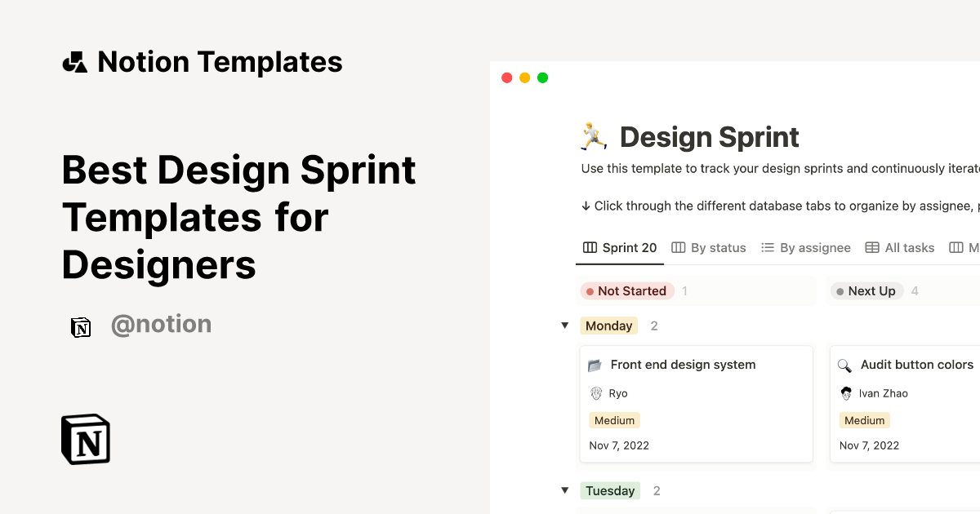980x514 pixels.
Task: Click the Next Up status tag
Action: (866, 291)
